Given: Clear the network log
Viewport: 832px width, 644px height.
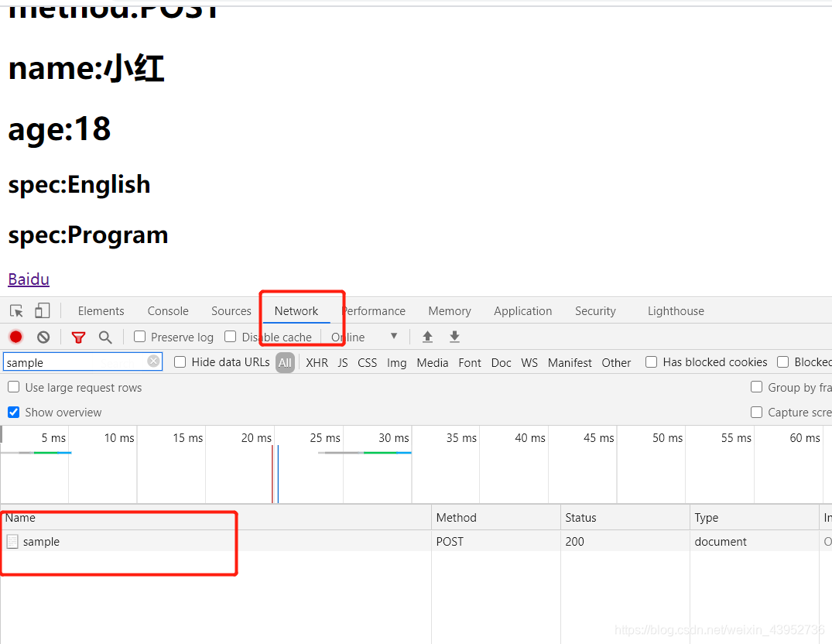Looking at the screenshot, I should pos(43,337).
